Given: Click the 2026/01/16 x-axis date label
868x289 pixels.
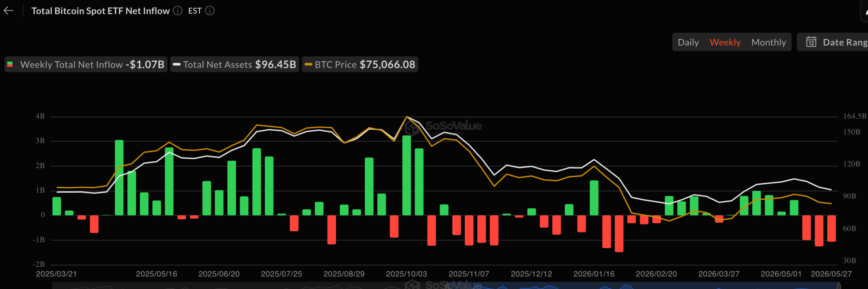Looking at the screenshot, I should pyautogui.click(x=594, y=274).
